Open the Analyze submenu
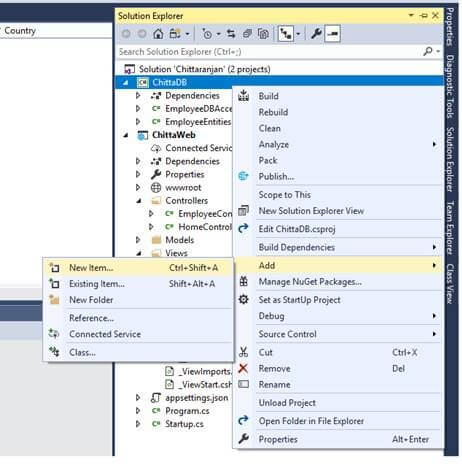The image size is (462, 473). 339,145
